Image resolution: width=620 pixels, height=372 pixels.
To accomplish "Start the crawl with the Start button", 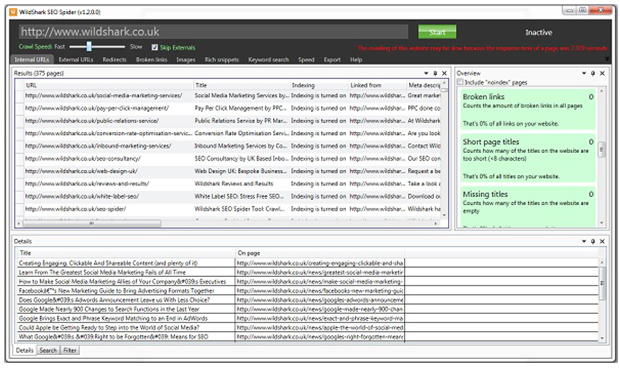I will tap(437, 32).
